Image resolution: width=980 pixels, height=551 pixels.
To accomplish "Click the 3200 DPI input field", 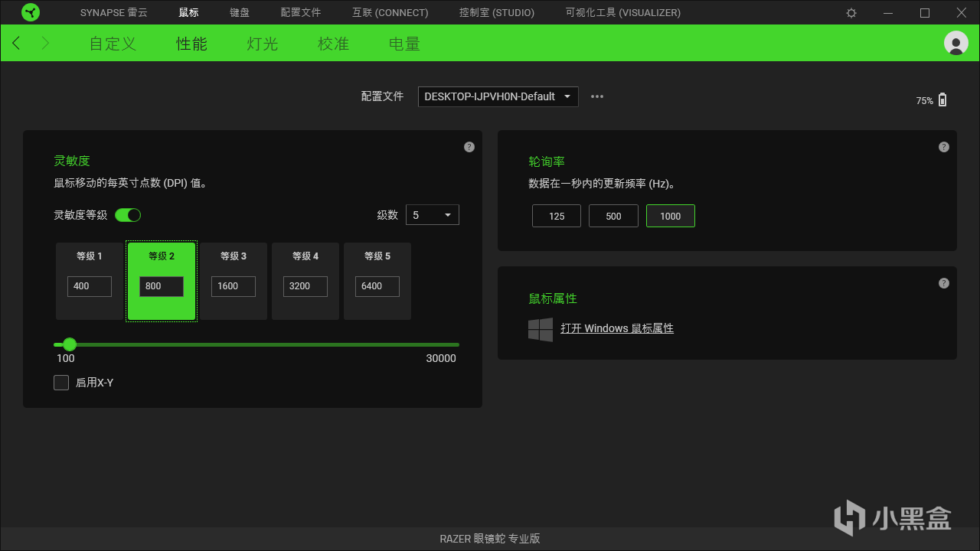I will (305, 286).
